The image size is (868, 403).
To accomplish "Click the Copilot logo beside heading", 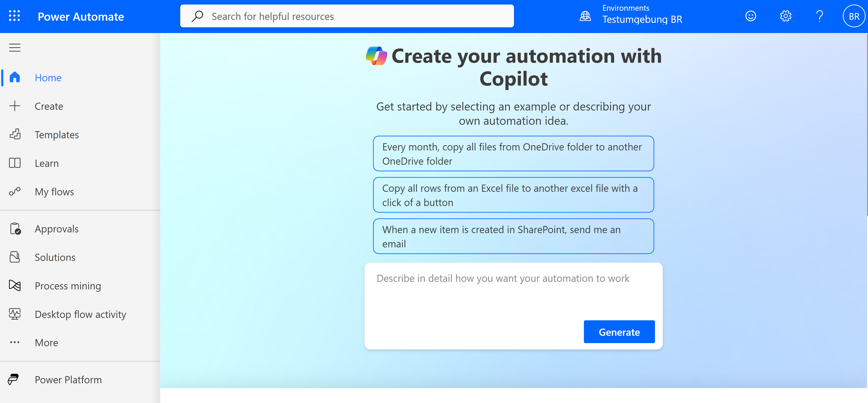I will pyautogui.click(x=376, y=56).
